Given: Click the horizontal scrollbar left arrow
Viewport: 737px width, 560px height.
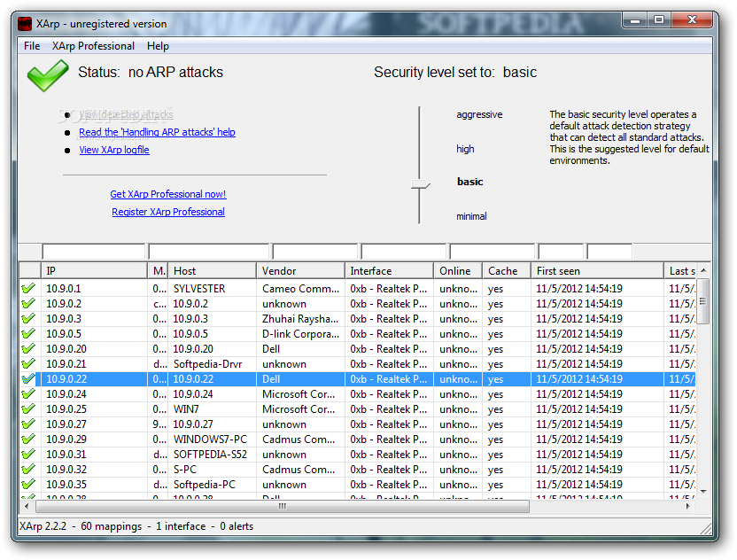Looking at the screenshot, I should (x=27, y=507).
